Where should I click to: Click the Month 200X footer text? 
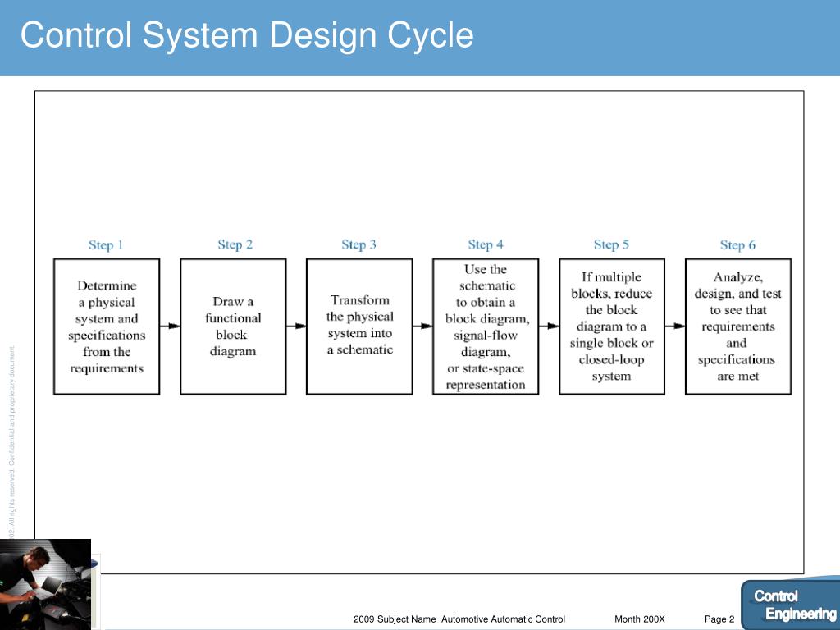[640, 619]
